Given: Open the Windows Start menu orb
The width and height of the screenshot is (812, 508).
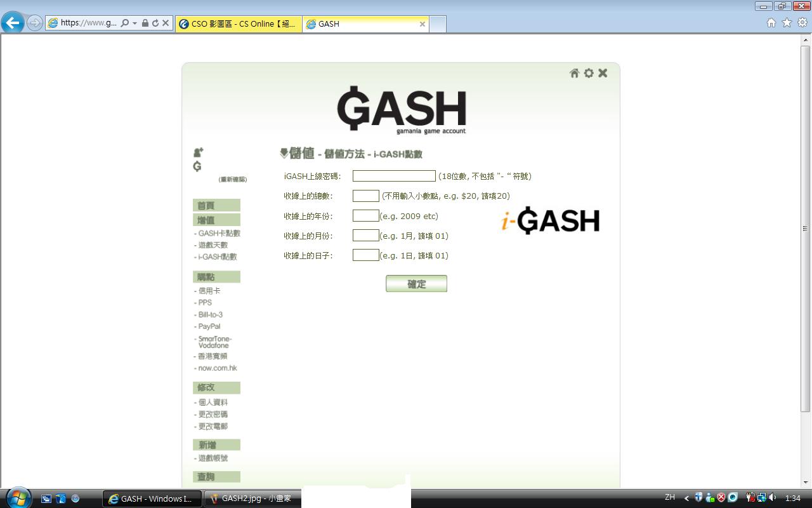Looking at the screenshot, I should point(17,498).
